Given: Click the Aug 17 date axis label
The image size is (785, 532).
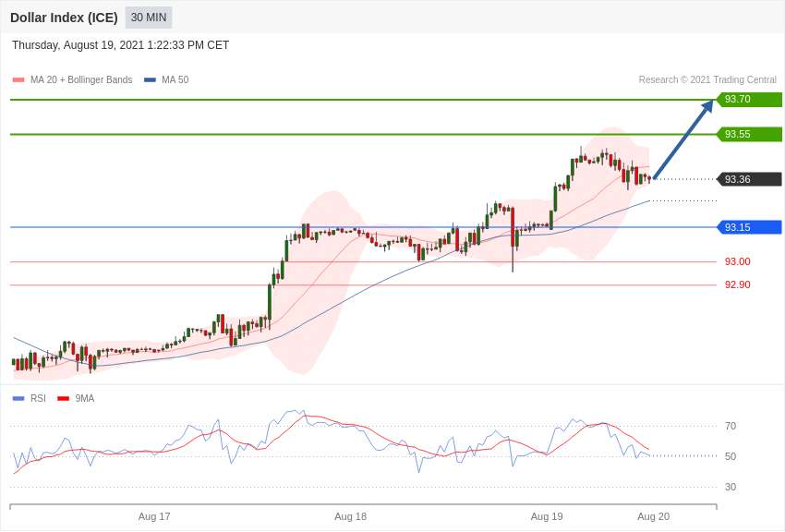Looking at the screenshot, I should 154,516.
